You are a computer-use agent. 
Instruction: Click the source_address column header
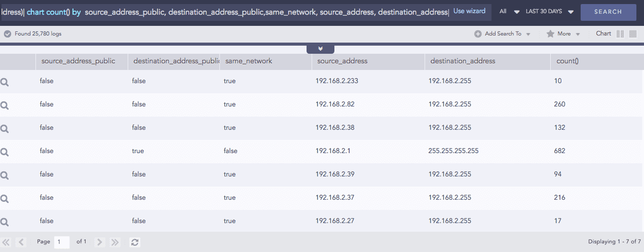342,61
